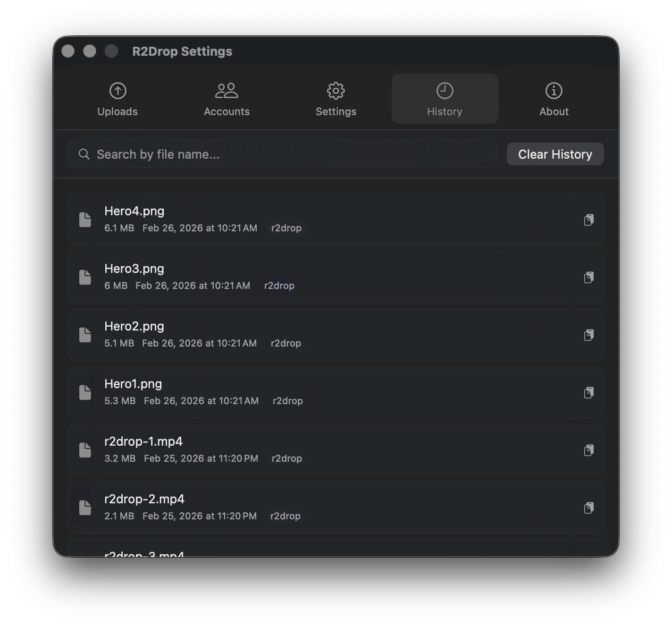Viewport: 672px width, 627px height.
Task: Copy the link for r2drop-2.mp4
Action: [x=588, y=508]
